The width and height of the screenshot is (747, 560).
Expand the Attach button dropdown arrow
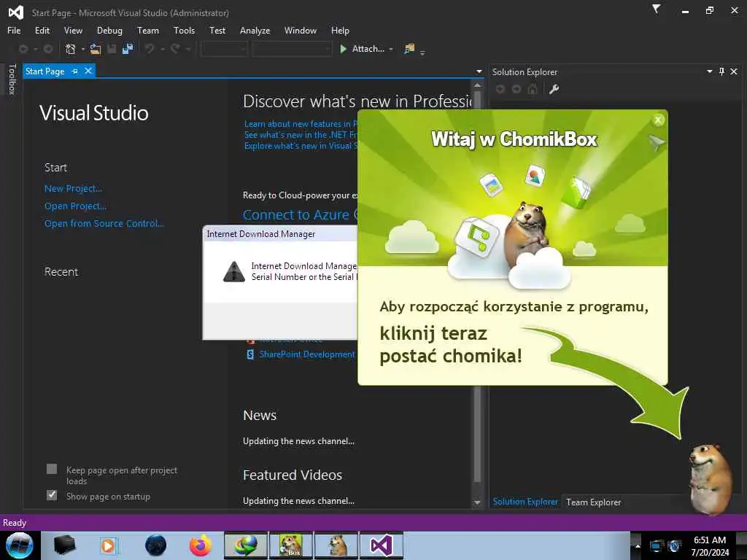(391, 49)
